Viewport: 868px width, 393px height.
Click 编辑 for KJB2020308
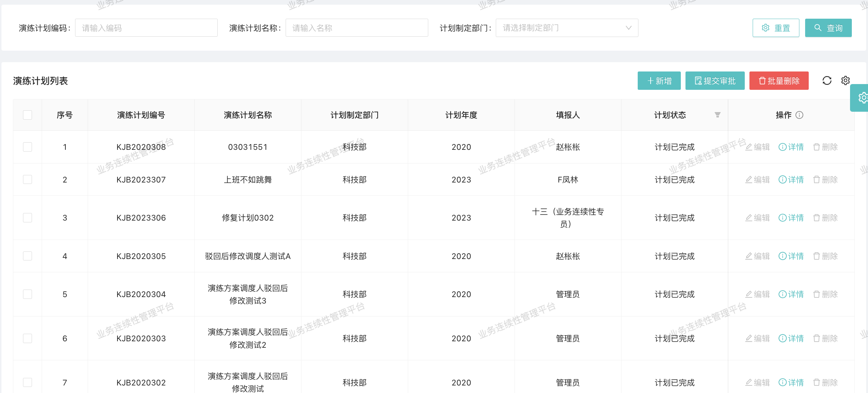(x=757, y=147)
